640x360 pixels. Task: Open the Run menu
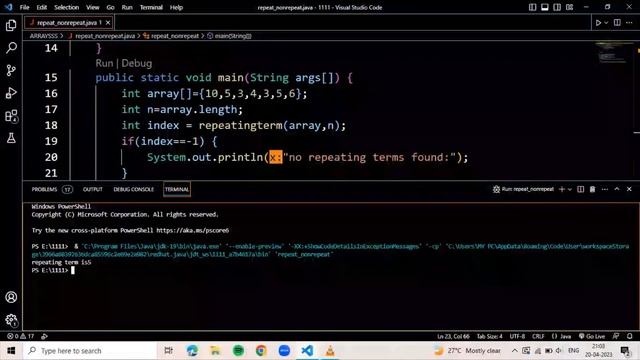(x=127, y=7)
